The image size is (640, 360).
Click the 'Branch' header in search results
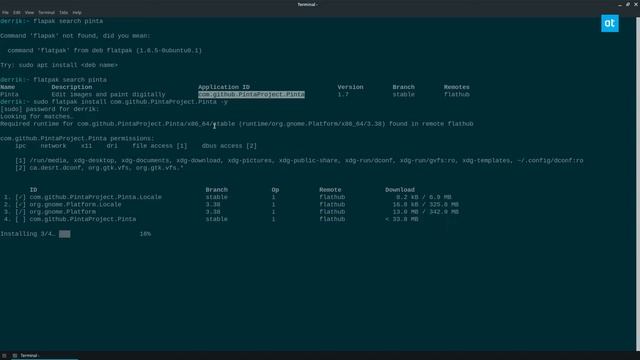403,87
